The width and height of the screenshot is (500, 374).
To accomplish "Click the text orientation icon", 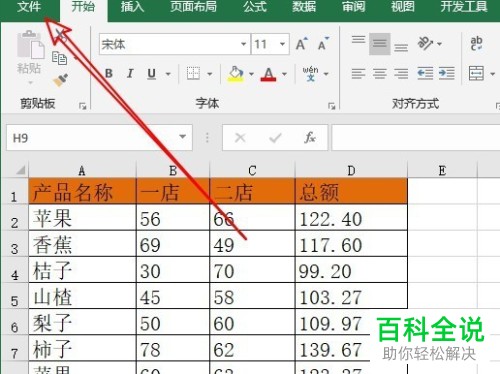I will click(425, 43).
